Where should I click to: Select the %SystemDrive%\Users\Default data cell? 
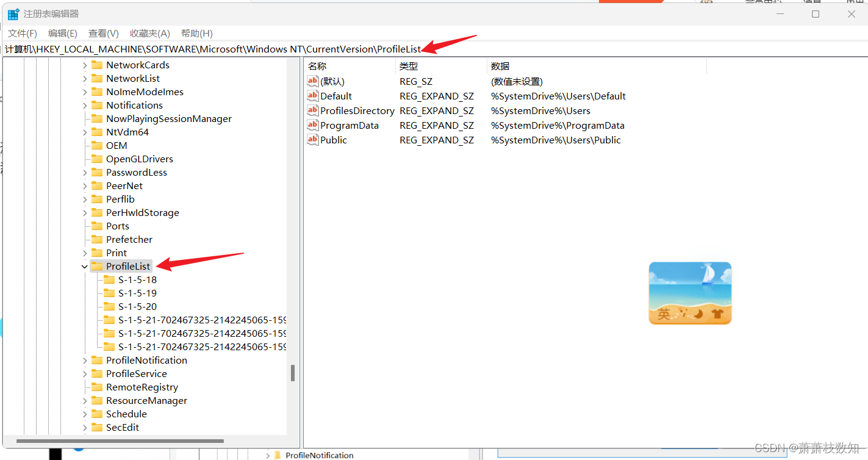pyautogui.click(x=559, y=96)
